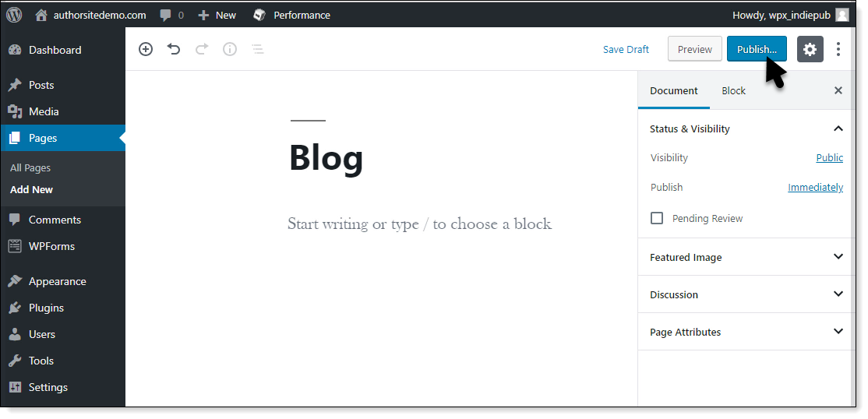Click the WordPress logo icon
This screenshot has width=868, height=419.
tap(14, 15)
